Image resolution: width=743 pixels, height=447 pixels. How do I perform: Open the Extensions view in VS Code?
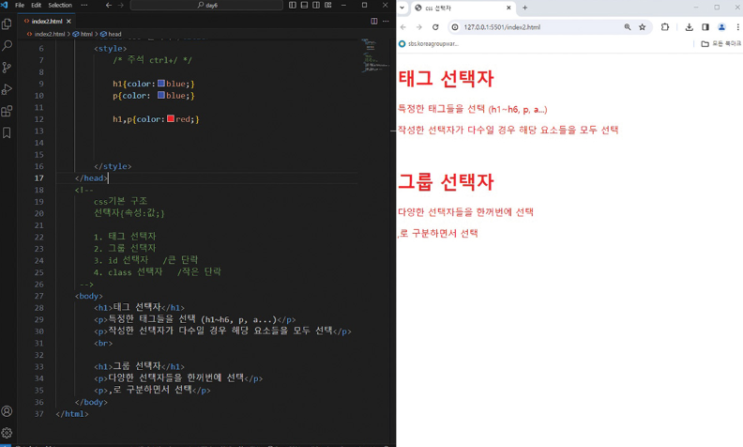coord(7,111)
